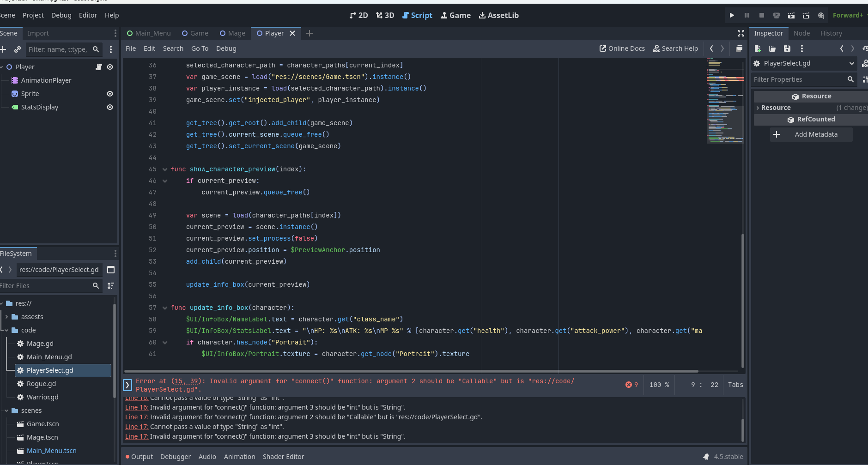Open the Debug menu in menu bar

point(61,15)
